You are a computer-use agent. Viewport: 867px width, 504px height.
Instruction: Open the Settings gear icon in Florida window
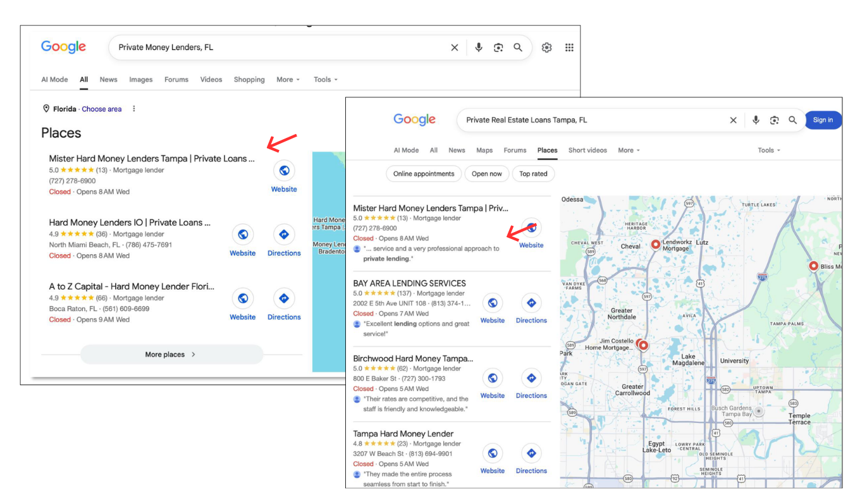tap(547, 47)
